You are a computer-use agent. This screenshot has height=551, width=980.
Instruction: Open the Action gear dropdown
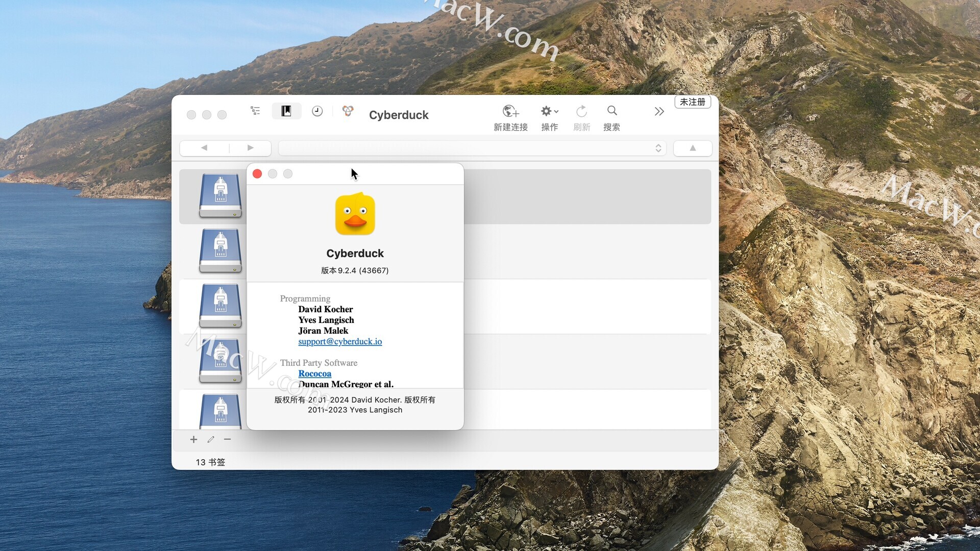click(x=549, y=111)
